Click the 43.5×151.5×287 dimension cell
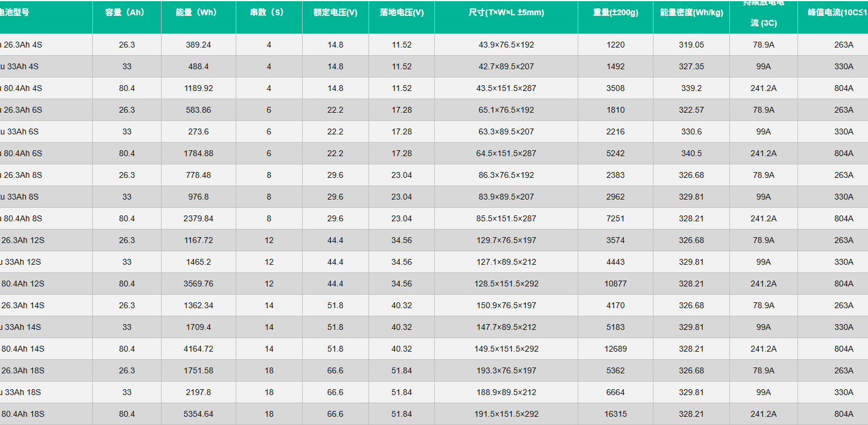The width and height of the screenshot is (868, 425). [x=506, y=88]
